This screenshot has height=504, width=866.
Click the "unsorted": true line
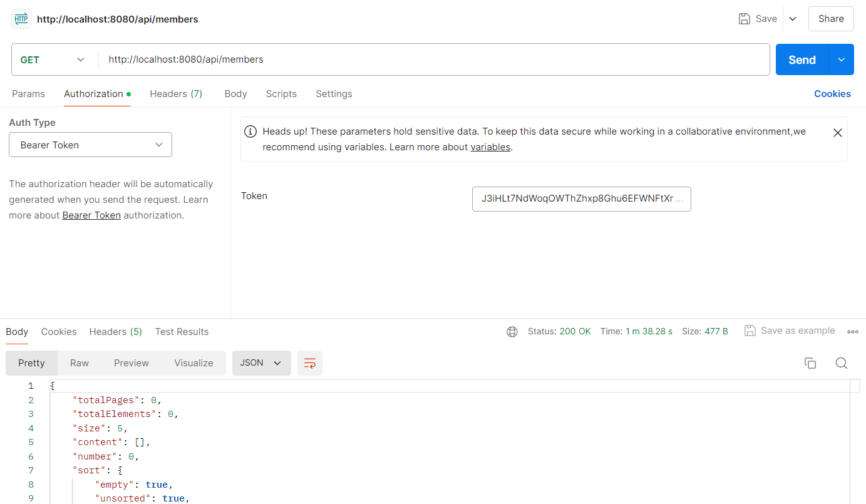[x=143, y=498]
